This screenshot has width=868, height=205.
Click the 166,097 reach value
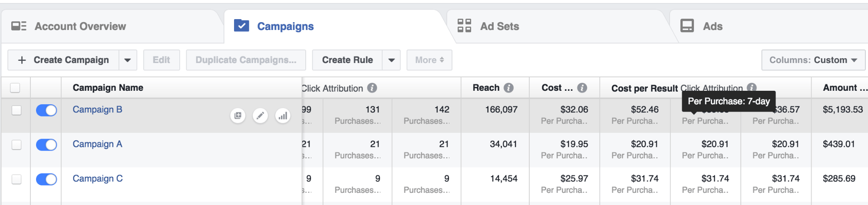pyautogui.click(x=501, y=109)
